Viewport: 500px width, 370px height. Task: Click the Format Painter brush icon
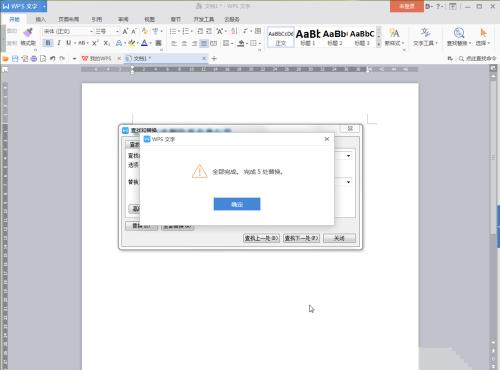[x=28, y=32]
